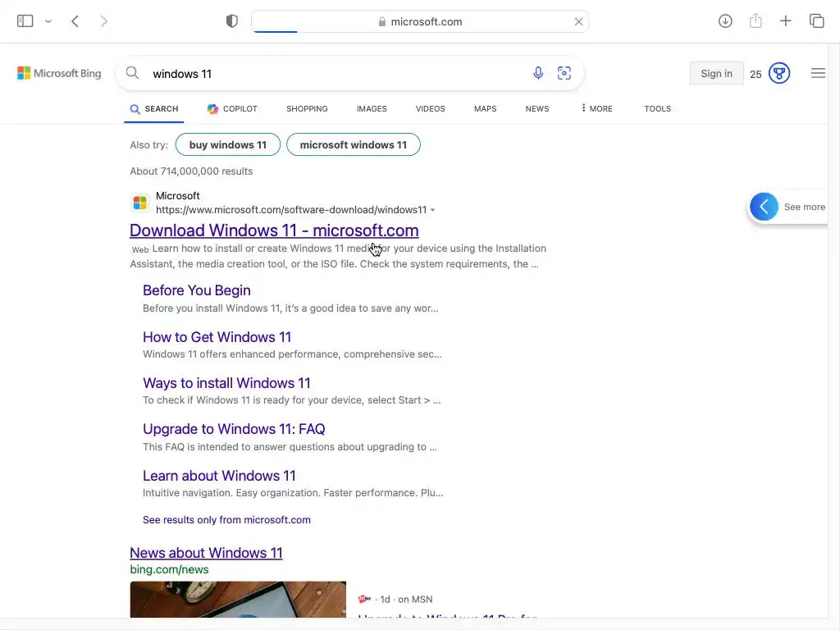Open the Bing hamburger settings menu
The image size is (840, 630).
(818, 73)
